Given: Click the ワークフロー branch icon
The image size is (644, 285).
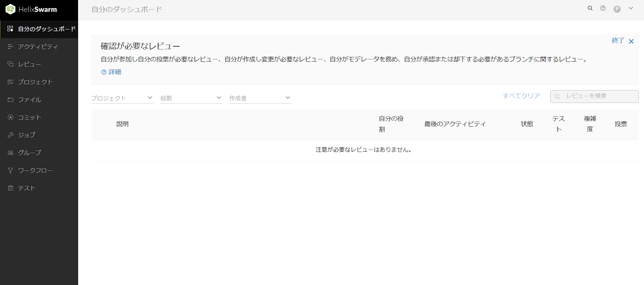Looking at the screenshot, I should (10, 170).
